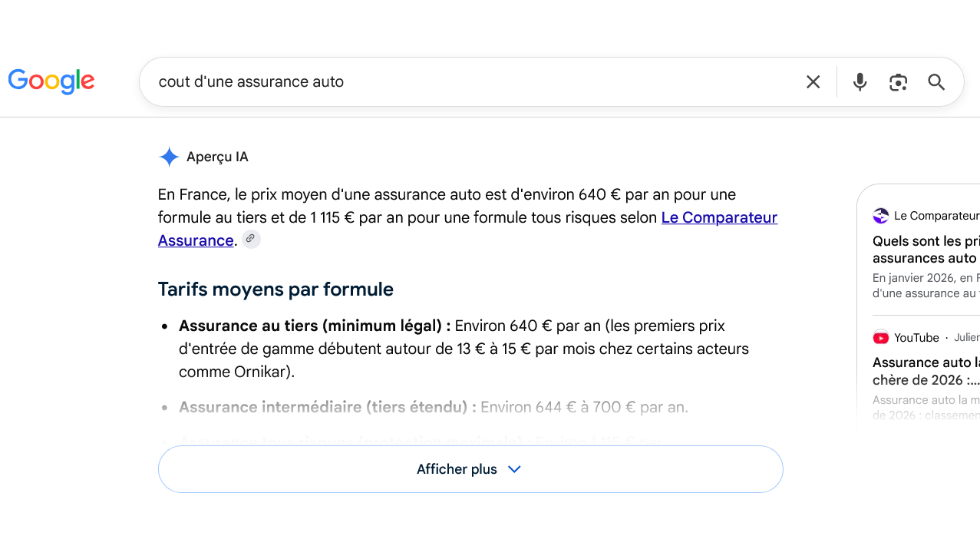Open the source link chain icon after Assurance

click(x=251, y=239)
